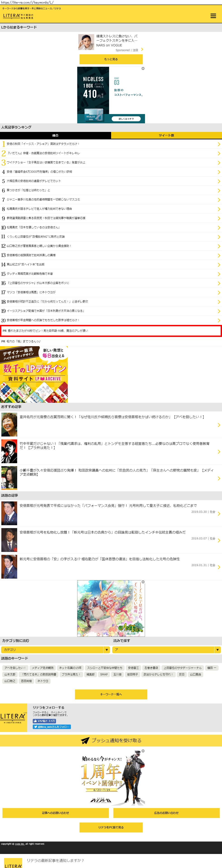Click chevron on ranking row 12 山口敬之
This screenshot has width=222, height=868.
click(219, 246)
